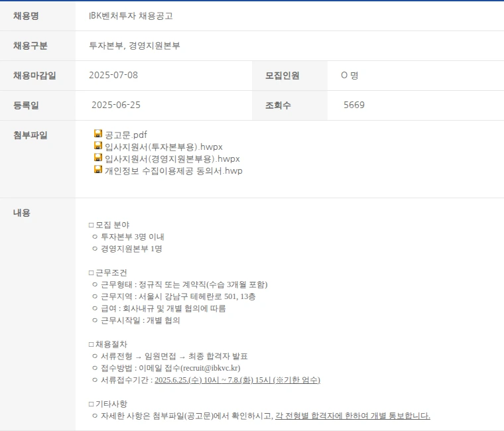
Task: Click the email address recruit@ibkvc.kr
Action: pyautogui.click(x=210, y=368)
